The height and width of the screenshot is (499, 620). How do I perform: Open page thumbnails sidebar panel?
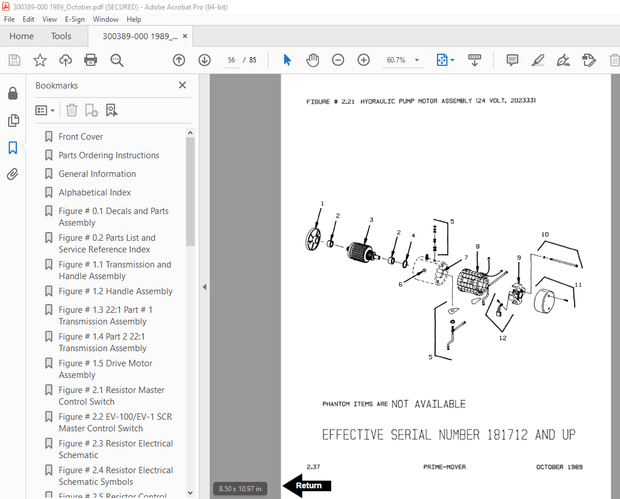click(x=13, y=121)
